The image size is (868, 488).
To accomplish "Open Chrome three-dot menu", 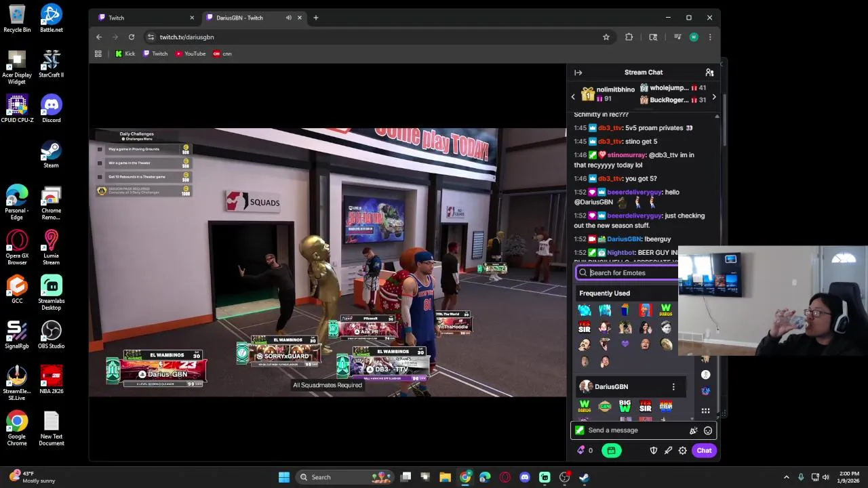I will pyautogui.click(x=710, y=37).
